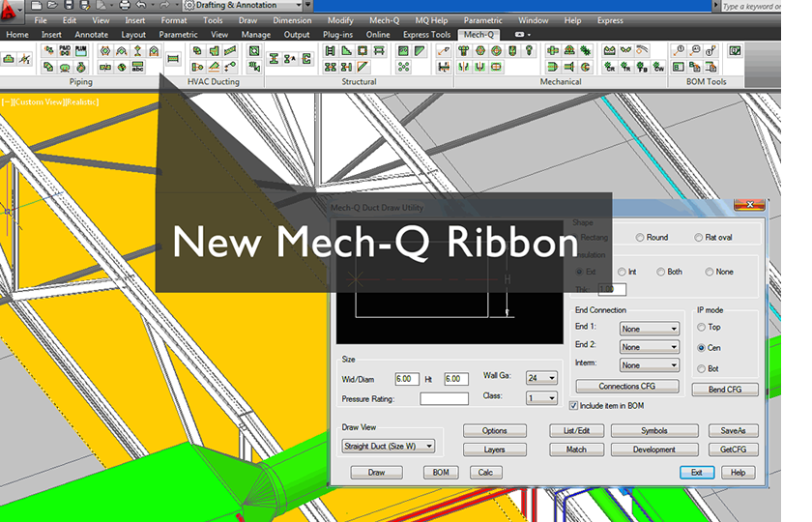The height and width of the screenshot is (522, 812).
Task: Switch to the Annotate ribbon tab
Action: [x=91, y=35]
